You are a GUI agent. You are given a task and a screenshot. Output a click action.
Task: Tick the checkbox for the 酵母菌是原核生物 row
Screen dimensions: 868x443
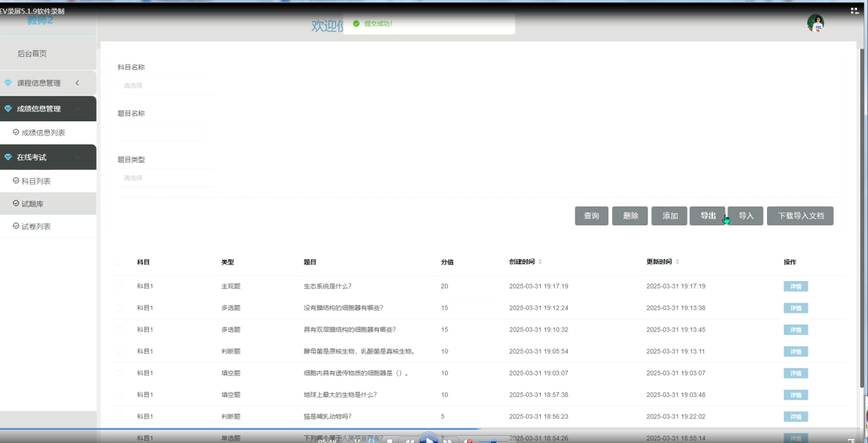click(x=119, y=351)
